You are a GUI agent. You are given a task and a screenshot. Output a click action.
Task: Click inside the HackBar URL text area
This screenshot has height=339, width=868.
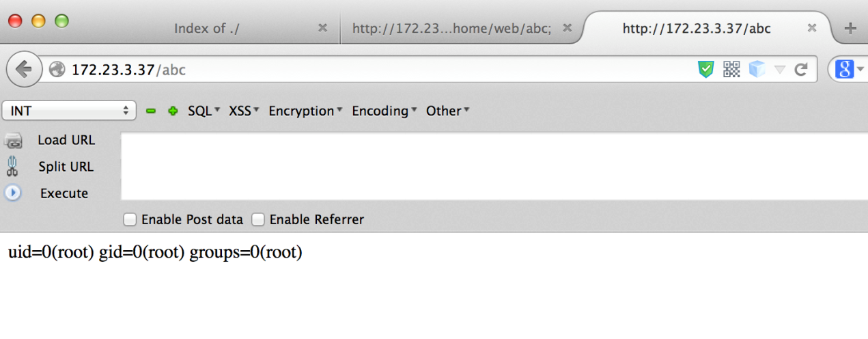494,167
